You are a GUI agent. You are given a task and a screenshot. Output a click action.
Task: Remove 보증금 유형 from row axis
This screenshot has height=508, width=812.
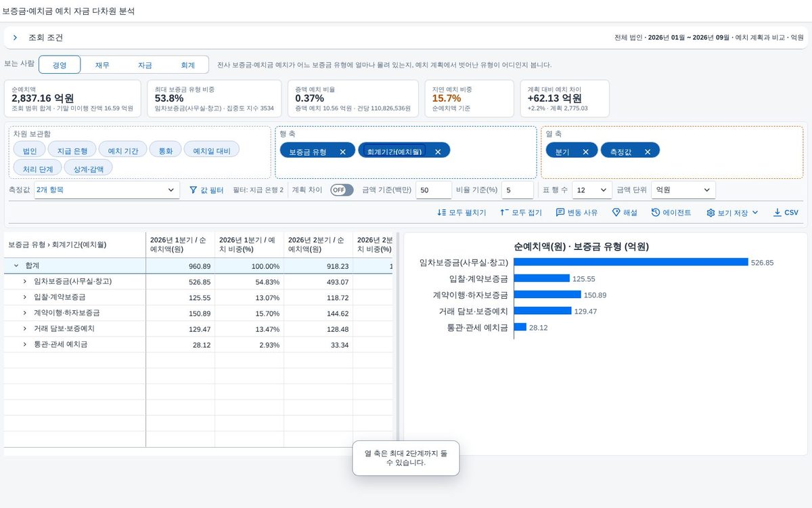coord(342,152)
